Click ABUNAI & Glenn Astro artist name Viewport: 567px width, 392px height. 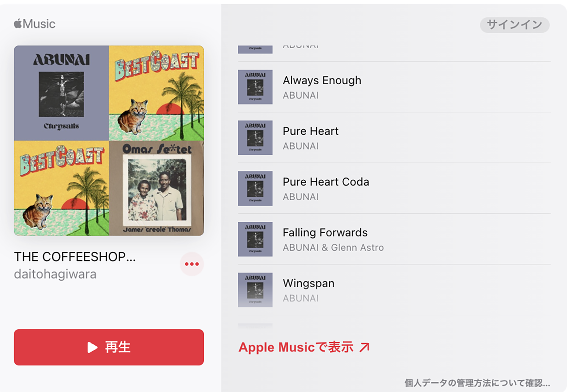click(333, 247)
